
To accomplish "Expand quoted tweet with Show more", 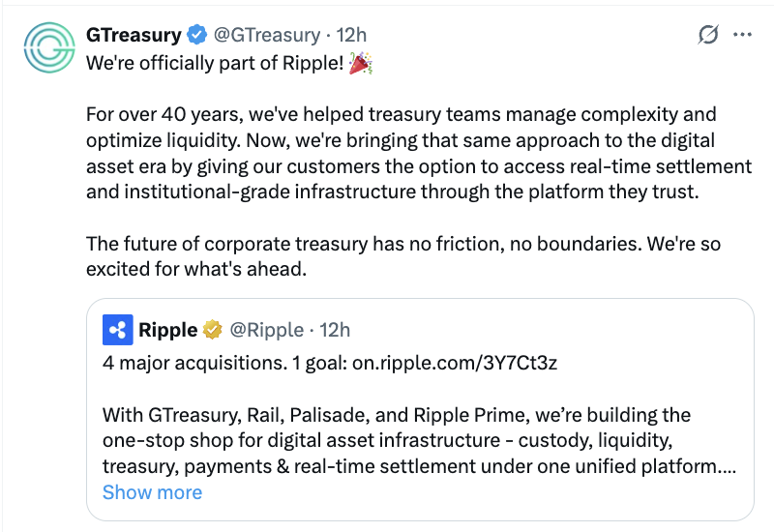I will point(152,492).
